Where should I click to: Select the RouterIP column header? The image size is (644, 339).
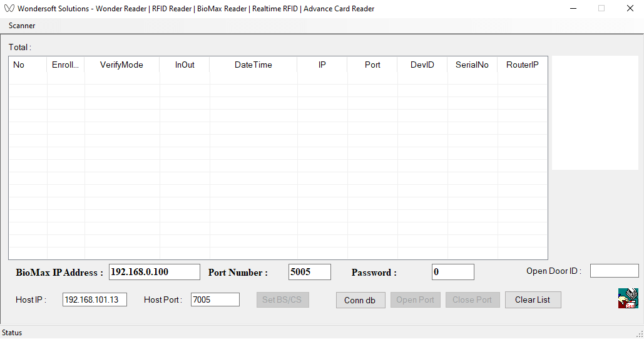(x=522, y=65)
